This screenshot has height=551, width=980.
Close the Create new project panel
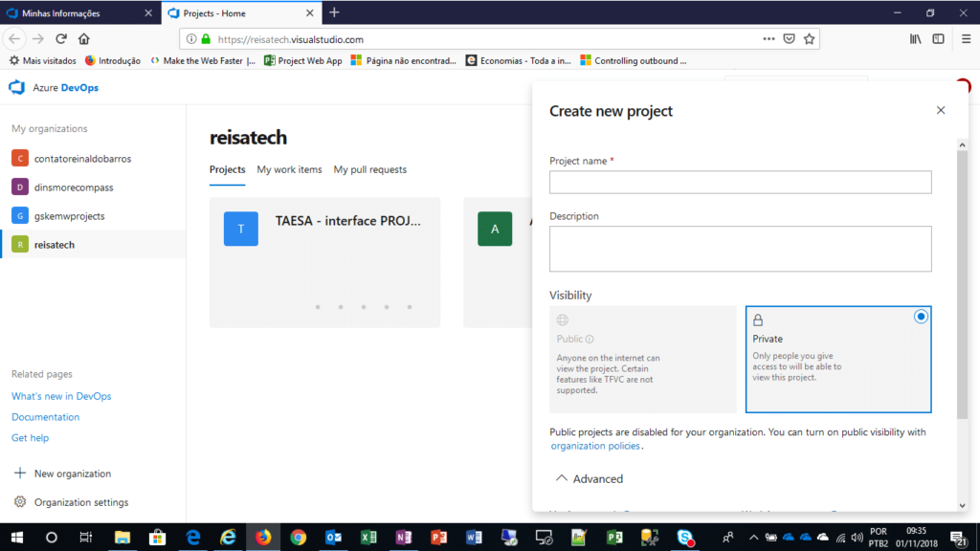point(941,110)
